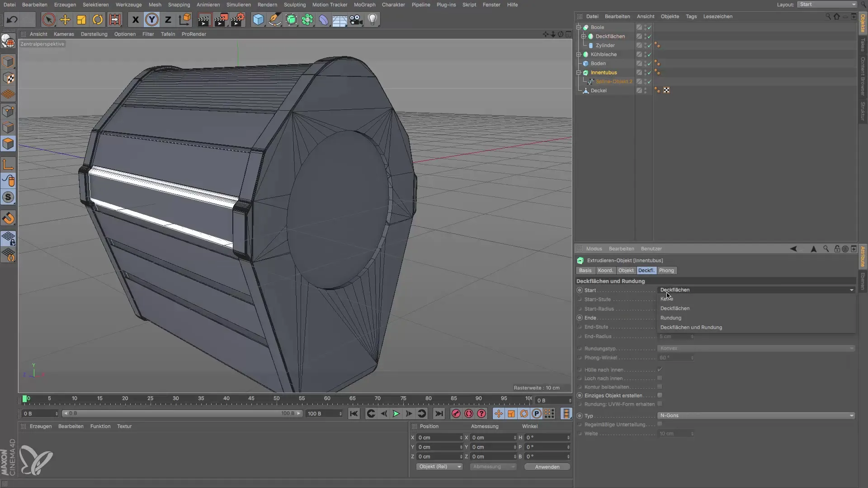Select the Zylinder object
Screen dimensions: 868x488
[x=605, y=45]
